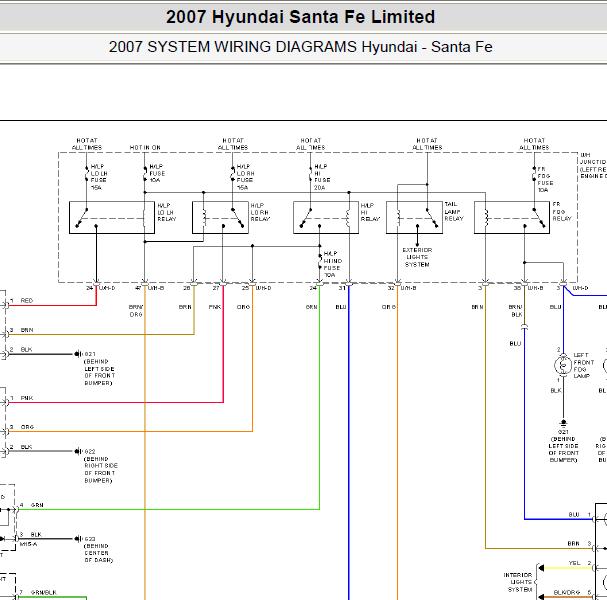The height and width of the screenshot is (600, 607).
Task: Click the left front fog lamp bulb symbol
Action: (563, 365)
